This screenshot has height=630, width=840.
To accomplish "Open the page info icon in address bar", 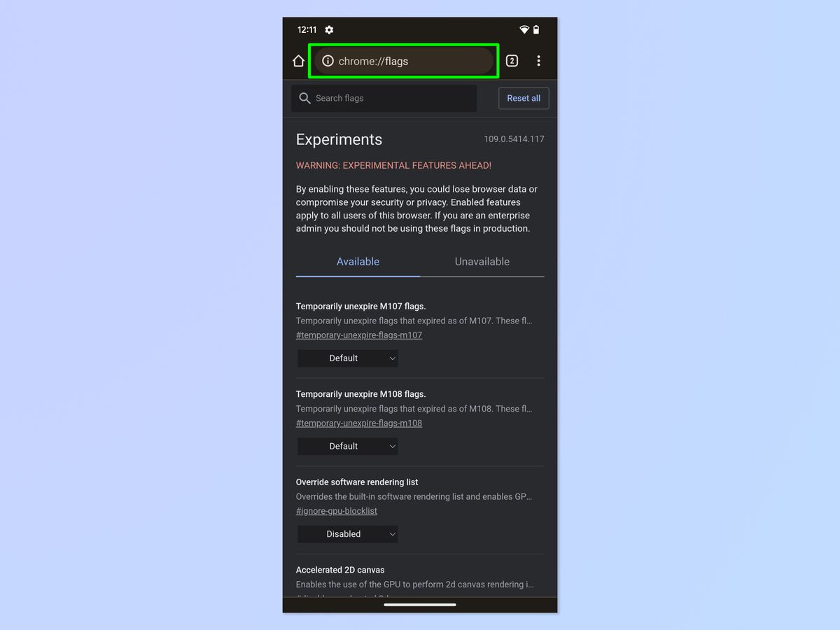I will pyautogui.click(x=328, y=61).
